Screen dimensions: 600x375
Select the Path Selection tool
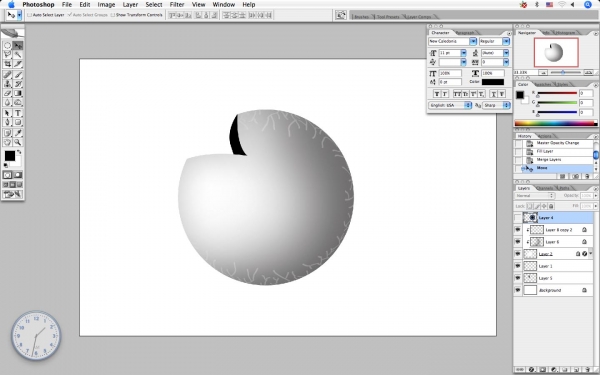pos(7,113)
